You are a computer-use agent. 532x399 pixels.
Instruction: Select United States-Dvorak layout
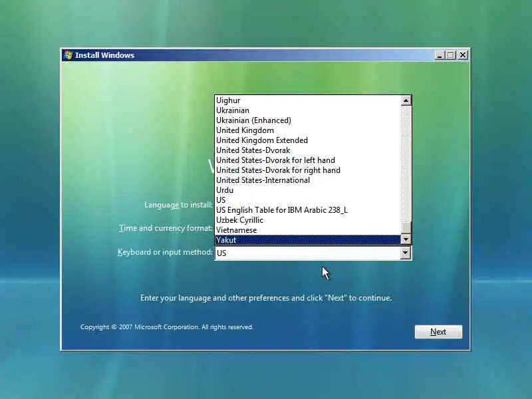pos(307,150)
